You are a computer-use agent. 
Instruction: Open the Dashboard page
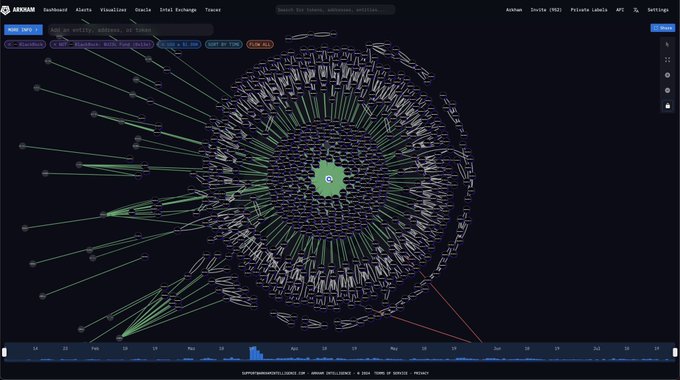[55, 10]
